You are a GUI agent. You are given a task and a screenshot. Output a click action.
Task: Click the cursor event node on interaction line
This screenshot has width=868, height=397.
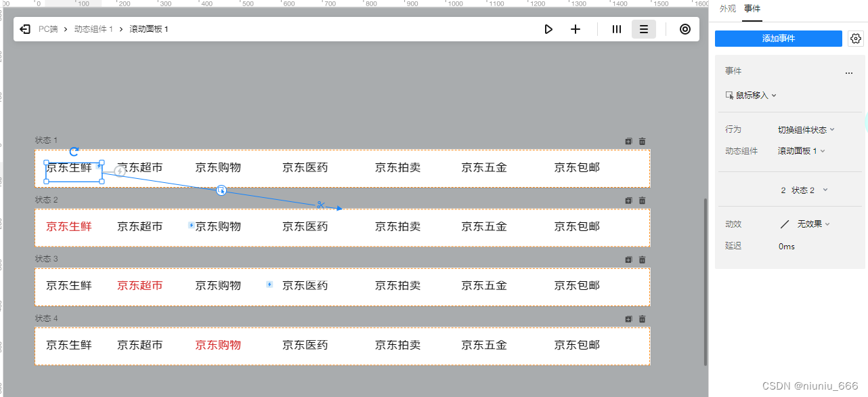tap(221, 190)
